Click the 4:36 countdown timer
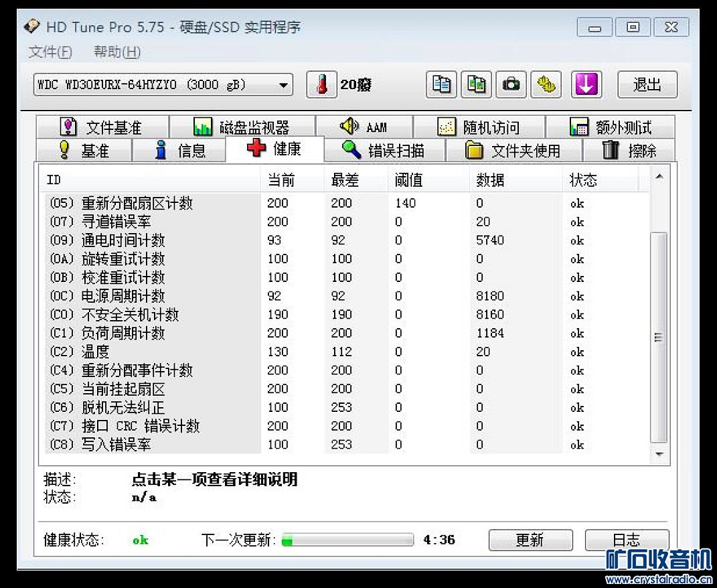Viewport: 717px width, 588px height. tap(439, 540)
